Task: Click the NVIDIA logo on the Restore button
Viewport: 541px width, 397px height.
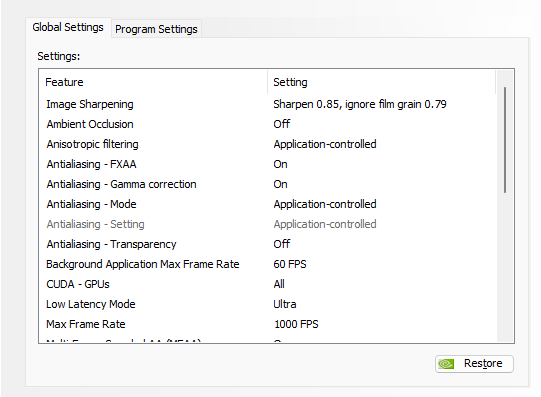Action: pyautogui.click(x=446, y=364)
